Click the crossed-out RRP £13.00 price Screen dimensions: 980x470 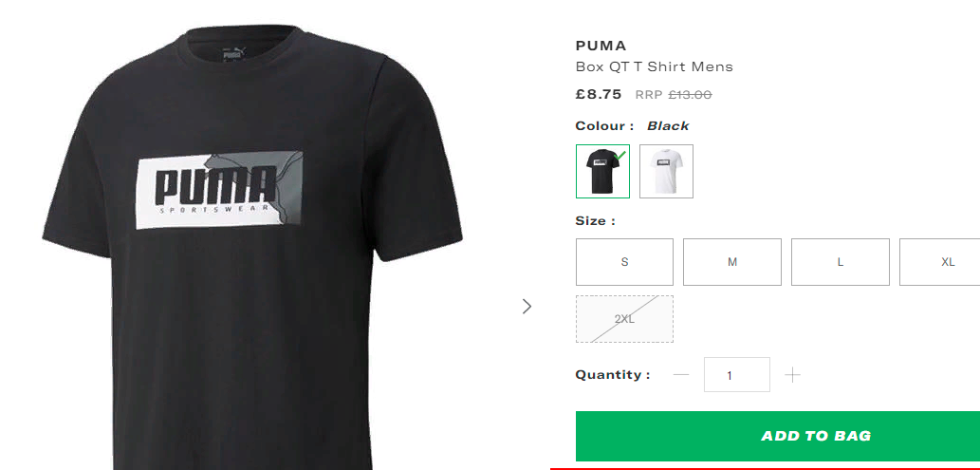pyautogui.click(x=674, y=95)
